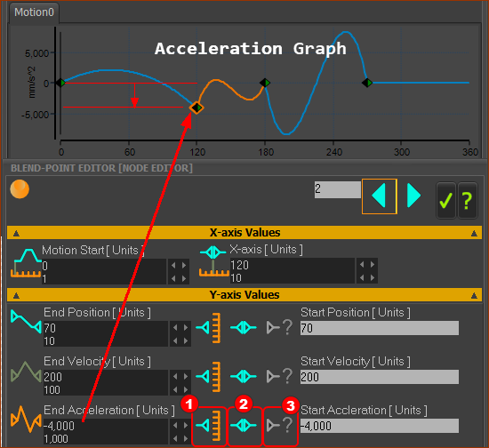Click End Acceleration match-to-ruler icon marked 1
The width and height of the screenshot is (489, 448).
209,425
